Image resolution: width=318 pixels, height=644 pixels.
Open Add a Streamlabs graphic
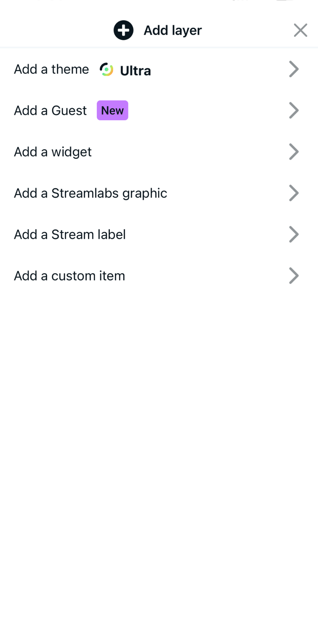tap(91, 193)
